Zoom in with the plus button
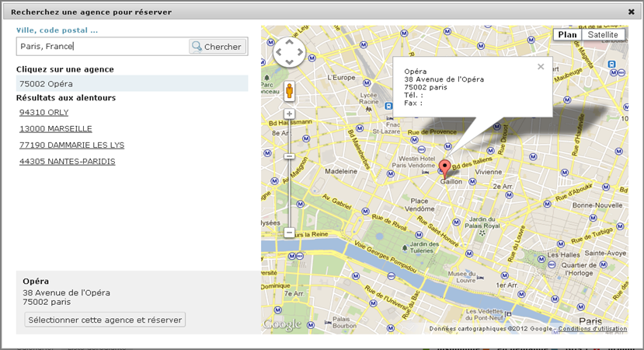The image size is (644, 350). tap(289, 114)
